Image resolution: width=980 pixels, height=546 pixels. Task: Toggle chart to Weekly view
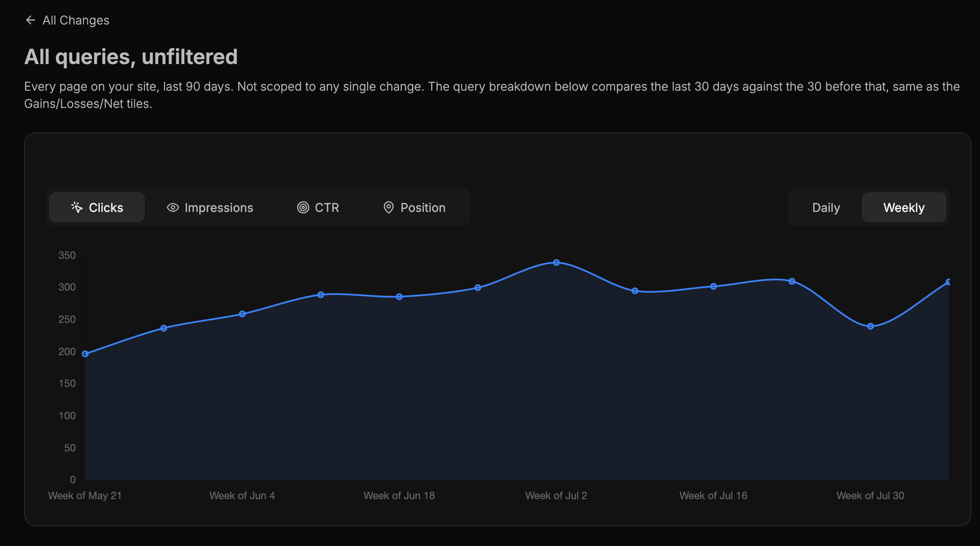pos(904,208)
